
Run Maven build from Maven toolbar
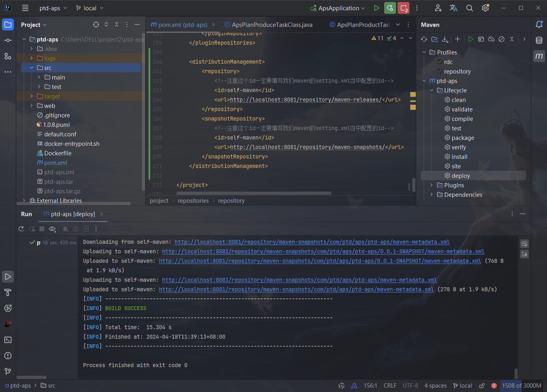tap(471, 39)
